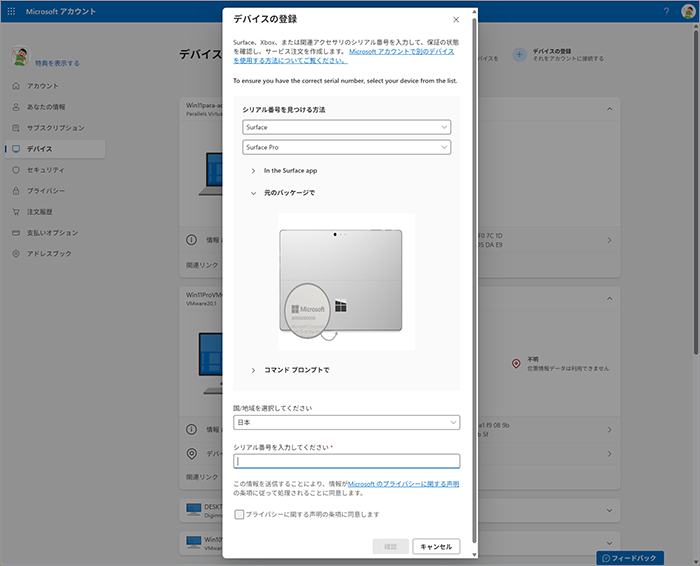Expand the コマンド プロンプトで section
Screen dimensions: 700x566
pos(253,370)
